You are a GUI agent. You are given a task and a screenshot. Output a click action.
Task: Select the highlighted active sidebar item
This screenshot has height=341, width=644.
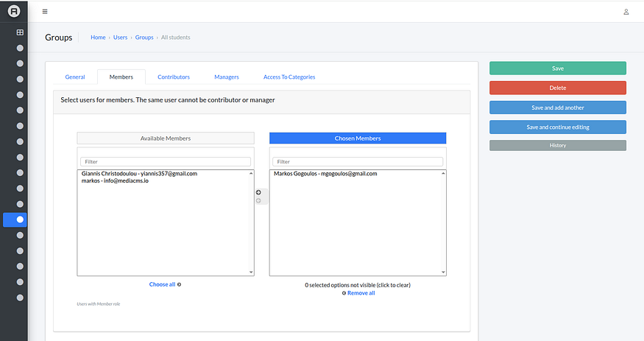20,219
